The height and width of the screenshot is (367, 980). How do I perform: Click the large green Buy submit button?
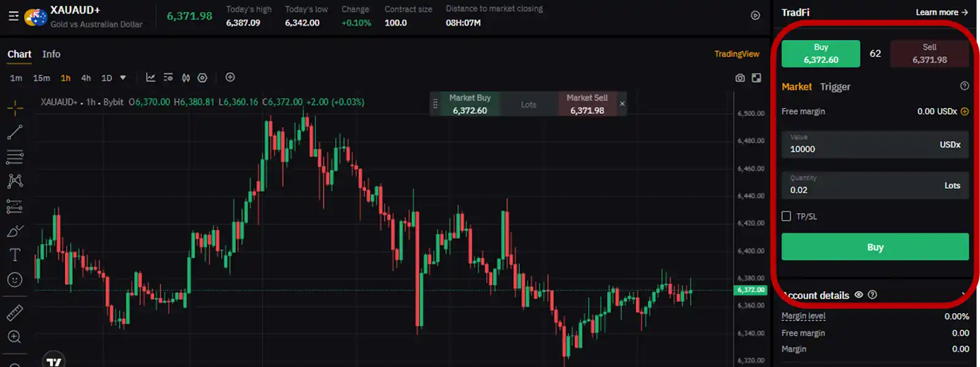pos(875,247)
